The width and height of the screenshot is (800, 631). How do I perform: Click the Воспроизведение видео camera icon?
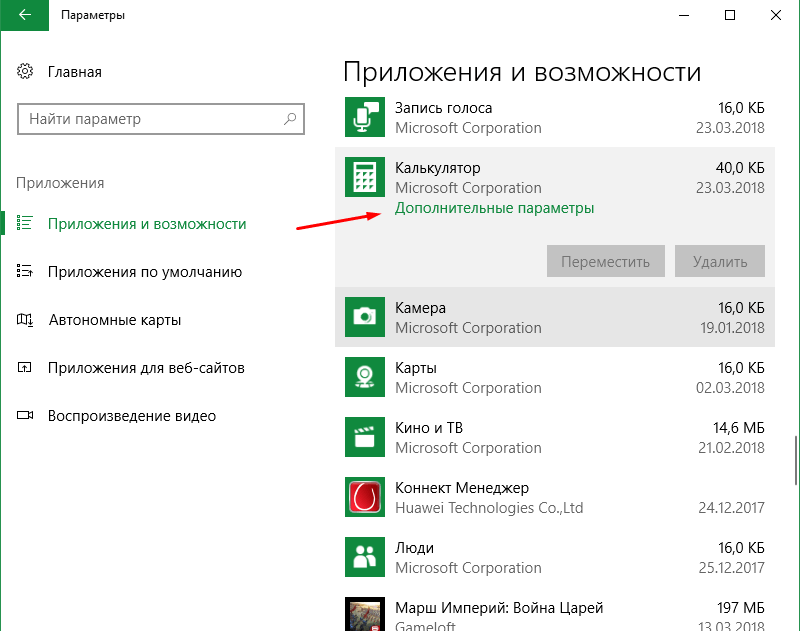click(x=24, y=415)
